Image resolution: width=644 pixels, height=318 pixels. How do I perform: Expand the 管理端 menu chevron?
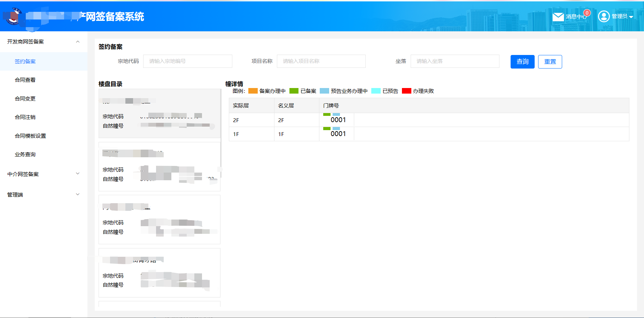pyautogui.click(x=78, y=194)
